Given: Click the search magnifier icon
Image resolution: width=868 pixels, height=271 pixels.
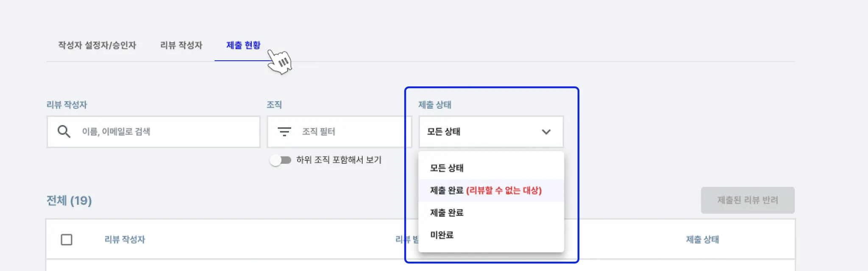Looking at the screenshot, I should (x=64, y=131).
